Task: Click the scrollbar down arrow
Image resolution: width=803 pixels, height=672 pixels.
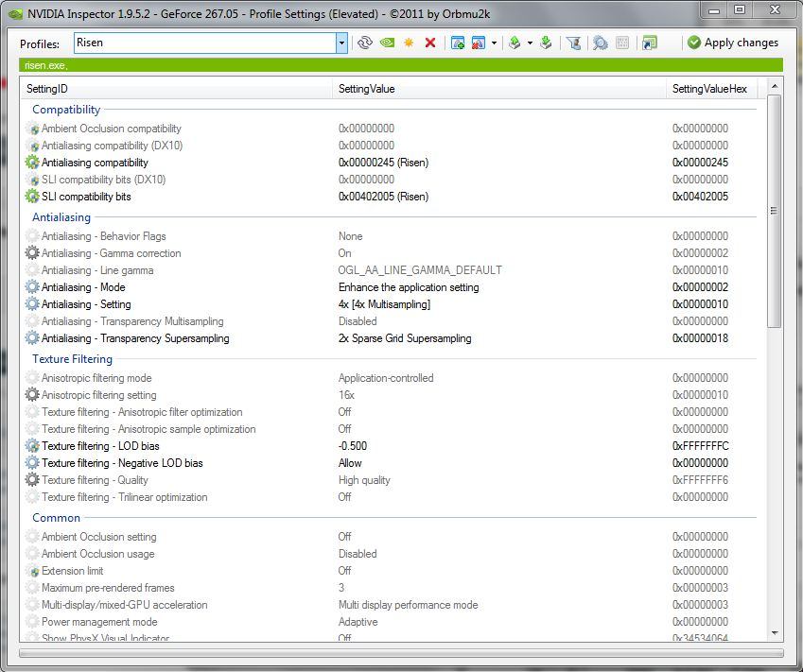Action: 774,633
